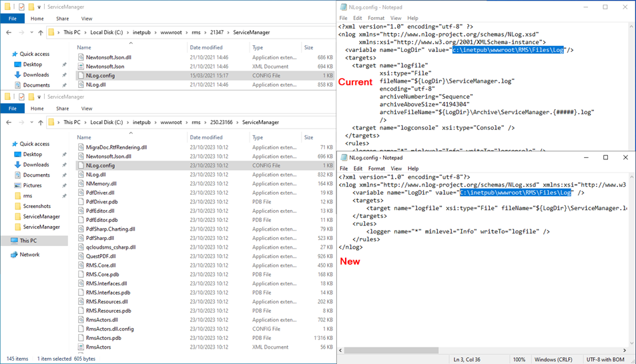Open Edit menu in bottom Notepad

[358, 169]
